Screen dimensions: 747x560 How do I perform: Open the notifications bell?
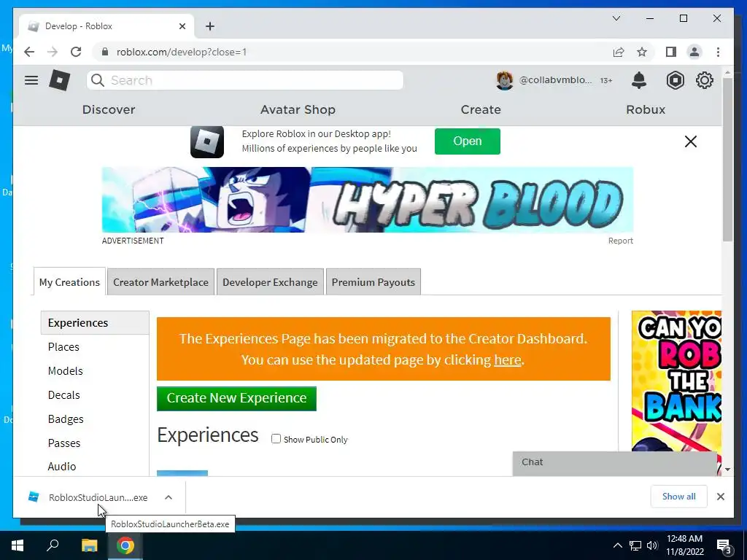click(x=639, y=80)
